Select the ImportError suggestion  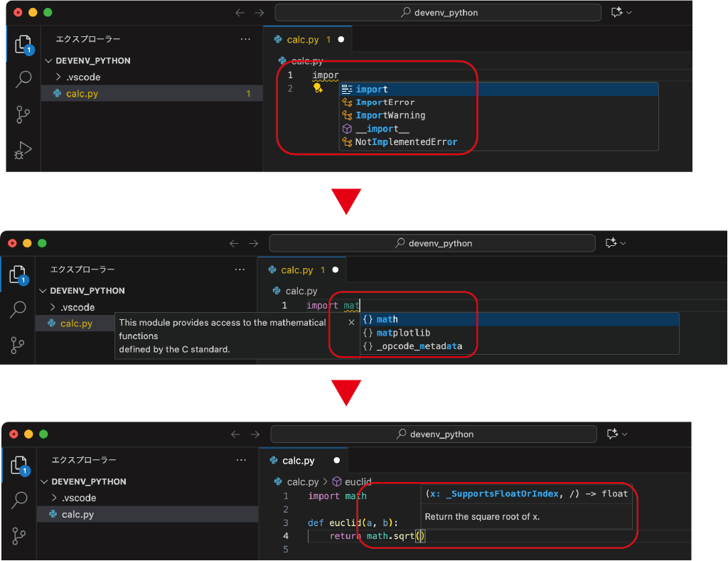coord(385,102)
